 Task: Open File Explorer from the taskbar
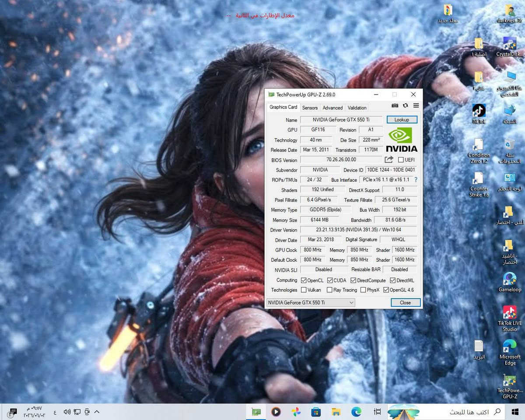coord(336,412)
